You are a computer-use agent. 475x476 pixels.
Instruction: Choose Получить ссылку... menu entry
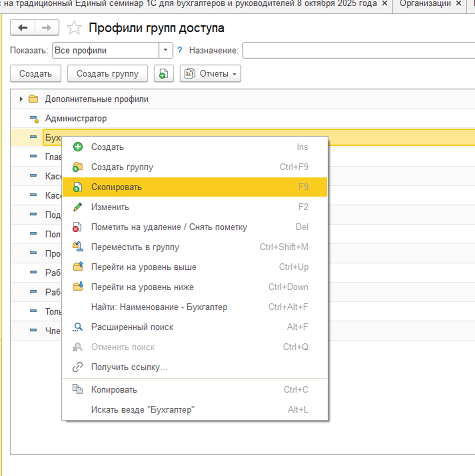195,367
